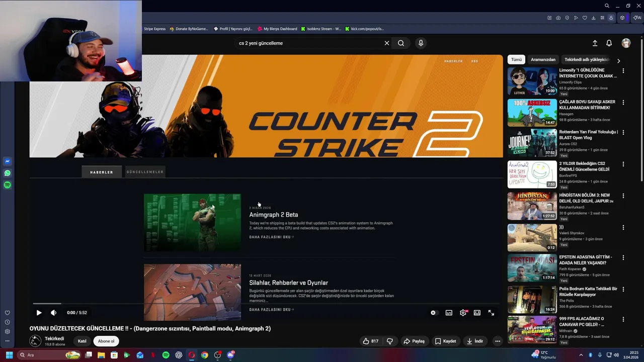644x362 pixels.
Task: Open YouTube notifications bell
Action: (609, 43)
